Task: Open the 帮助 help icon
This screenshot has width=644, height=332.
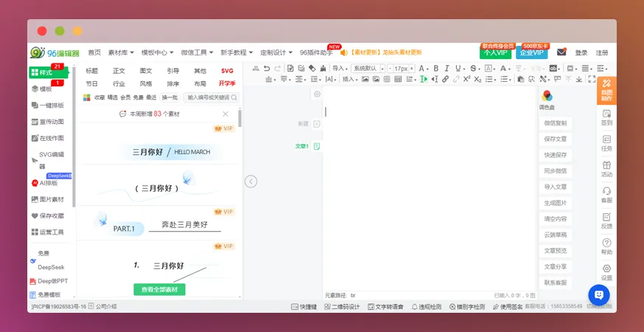Action: [606, 247]
